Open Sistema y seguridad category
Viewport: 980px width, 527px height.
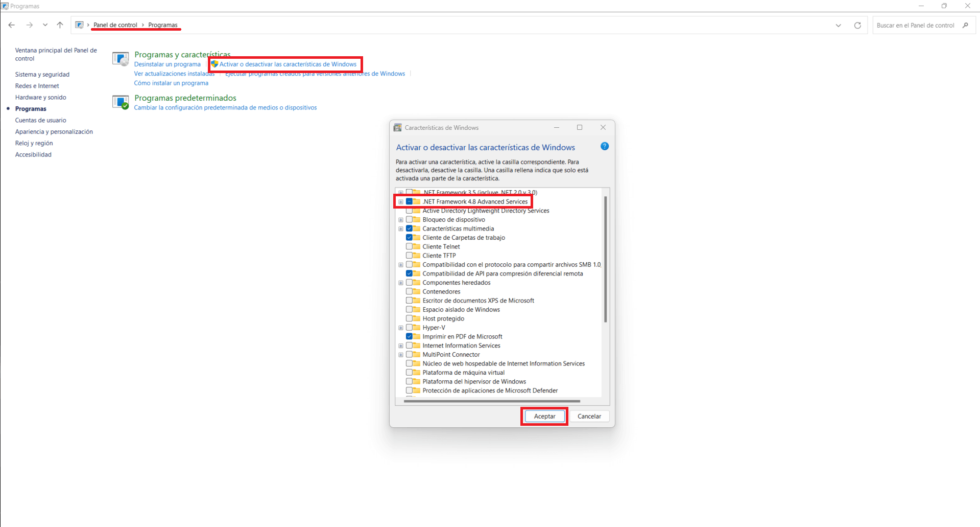coord(42,75)
